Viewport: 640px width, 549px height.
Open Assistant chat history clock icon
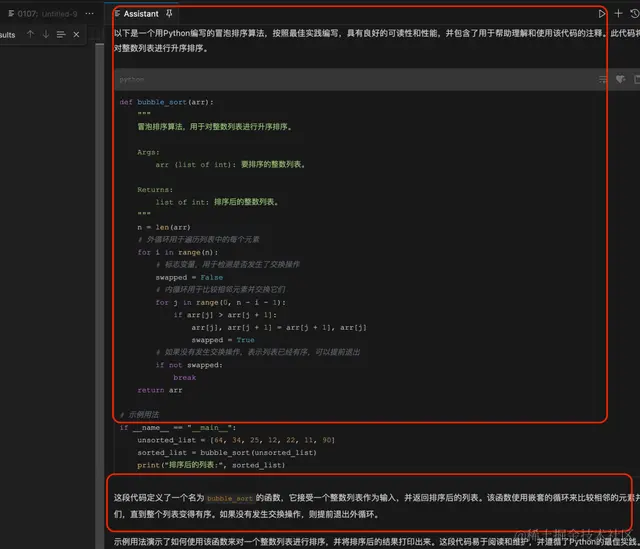tap(635, 14)
